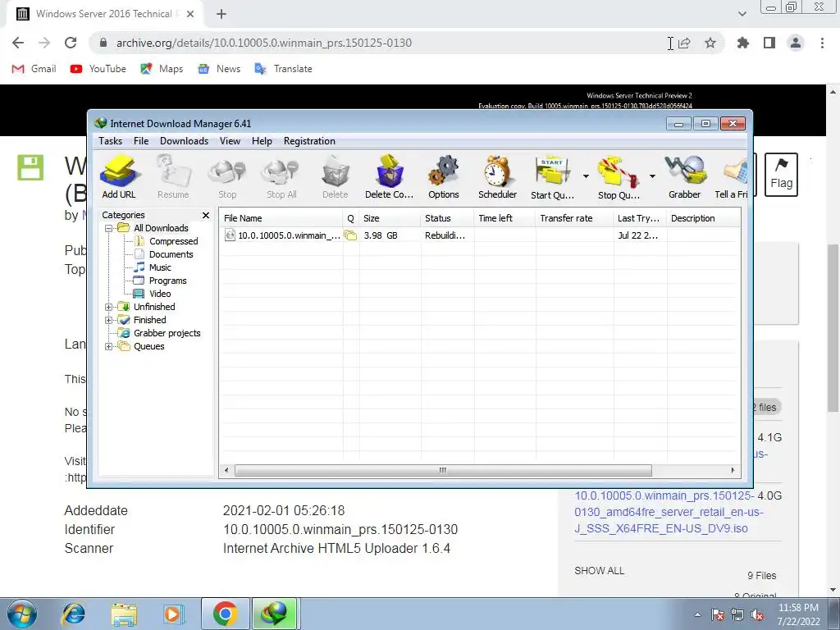Click the Tell a Friend toolbar icon
This screenshot has width=840, height=630.
731,177
